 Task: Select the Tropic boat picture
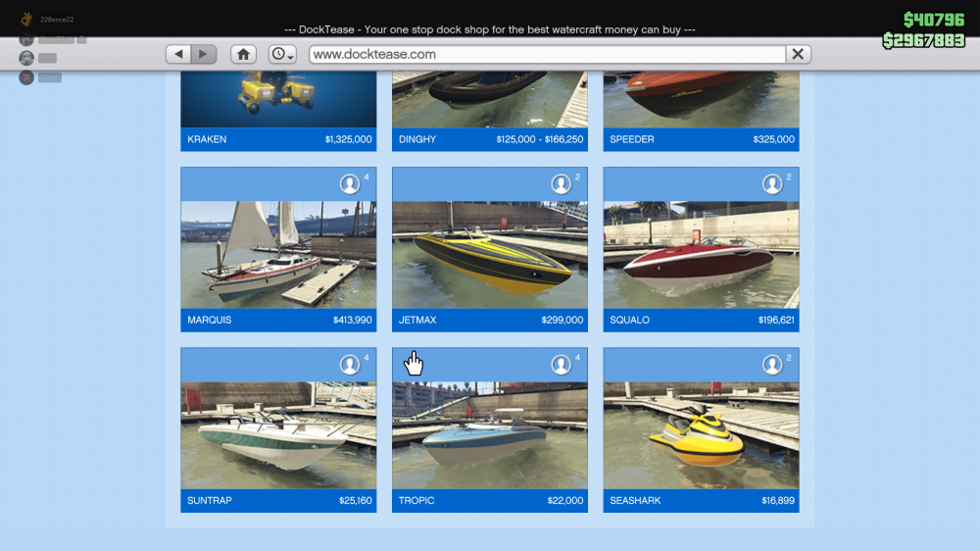click(490, 435)
